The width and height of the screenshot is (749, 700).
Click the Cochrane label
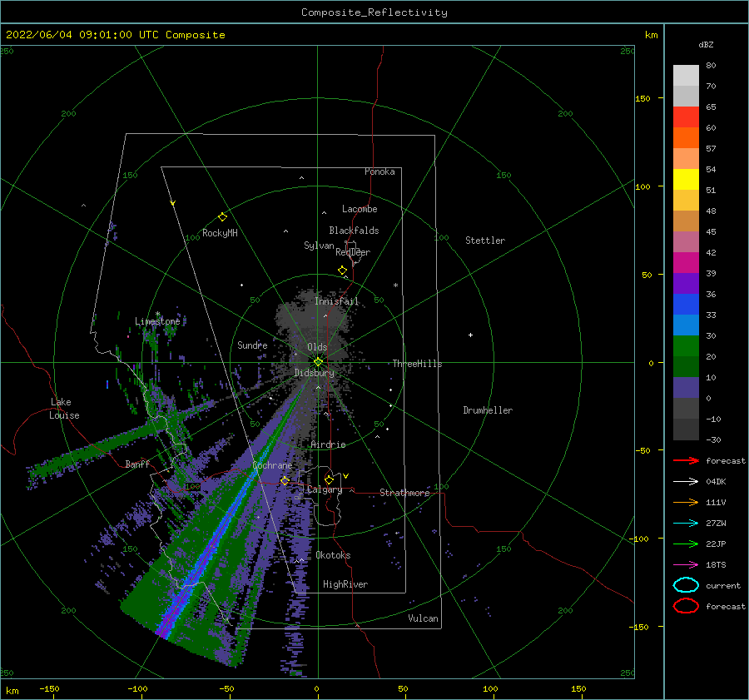click(272, 465)
